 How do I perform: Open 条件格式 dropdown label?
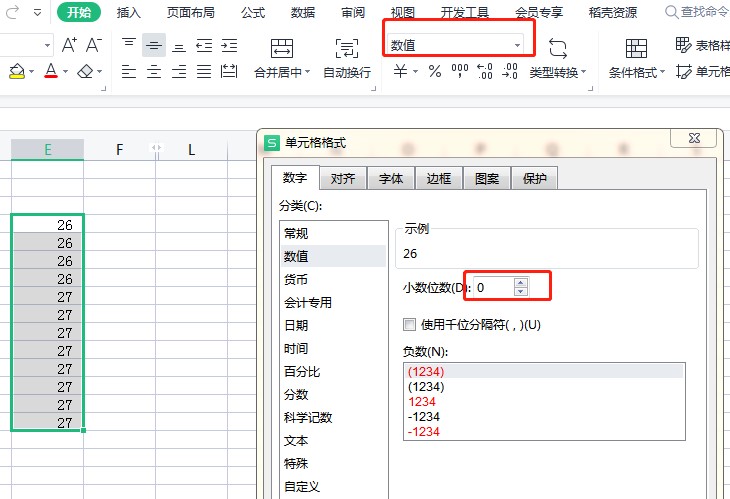637,72
